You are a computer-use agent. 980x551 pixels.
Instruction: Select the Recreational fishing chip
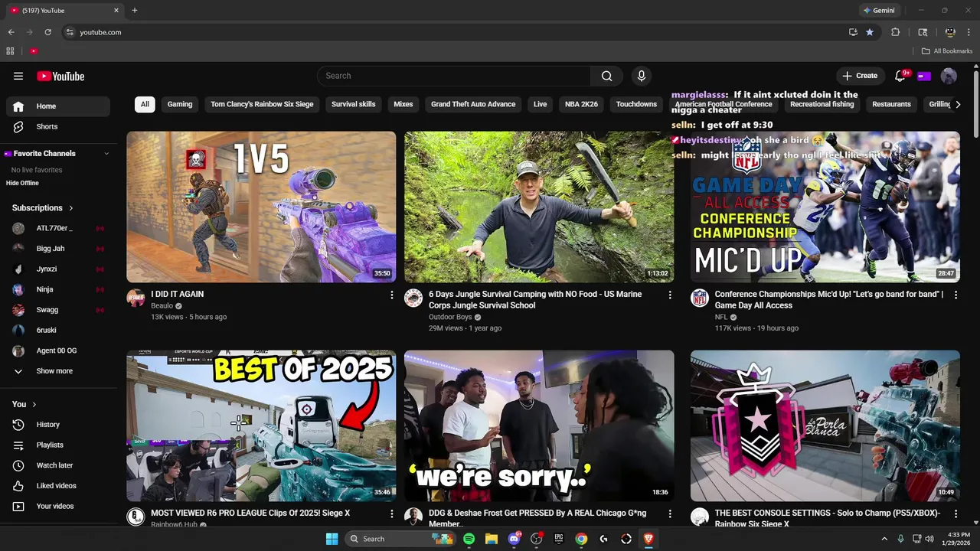(822, 104)
